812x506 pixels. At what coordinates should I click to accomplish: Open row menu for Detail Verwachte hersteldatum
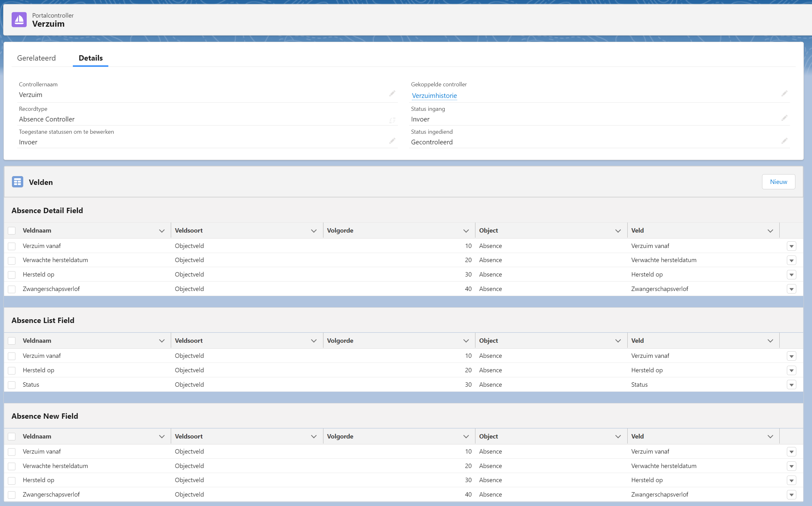click(x=791, y=260)
